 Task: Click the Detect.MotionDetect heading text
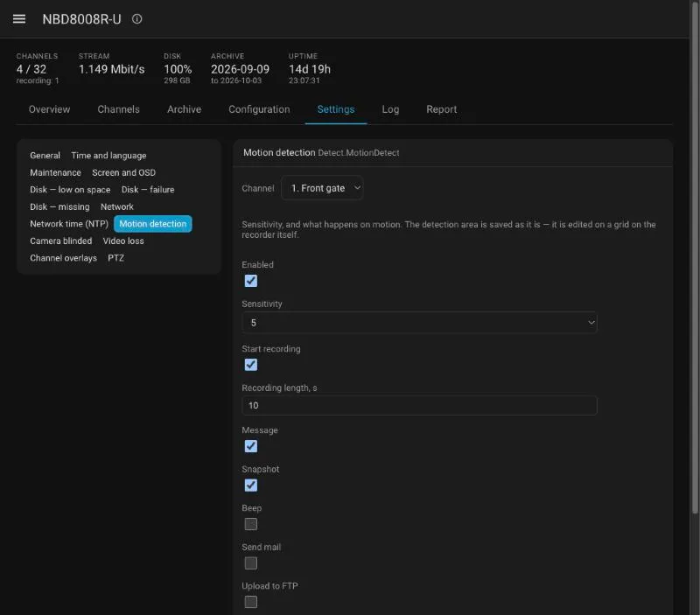(x=359, y=152)
